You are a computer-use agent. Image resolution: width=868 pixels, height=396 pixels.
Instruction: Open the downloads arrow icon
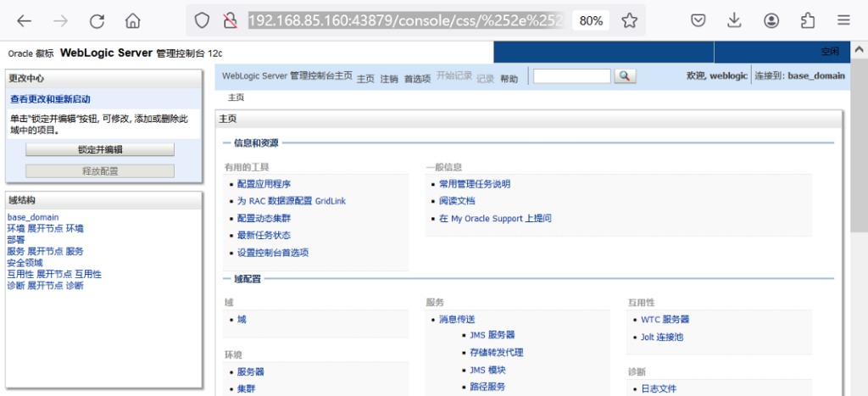[734, 21]
